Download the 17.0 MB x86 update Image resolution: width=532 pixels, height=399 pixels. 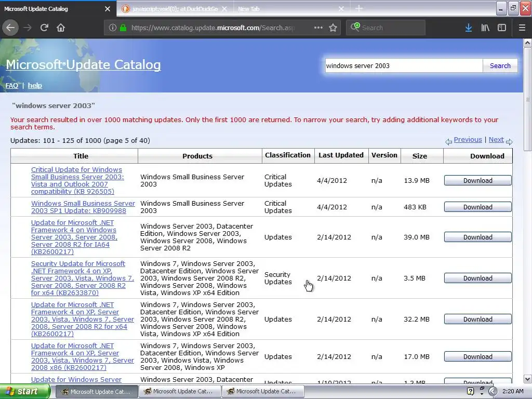point(478,356)
